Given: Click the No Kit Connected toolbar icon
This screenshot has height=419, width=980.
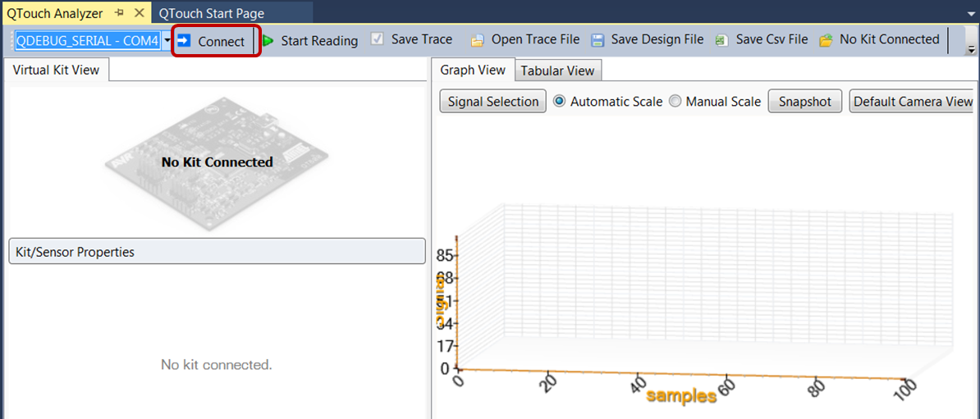Looking at the screenshot, I should click(x=826, y=40).
